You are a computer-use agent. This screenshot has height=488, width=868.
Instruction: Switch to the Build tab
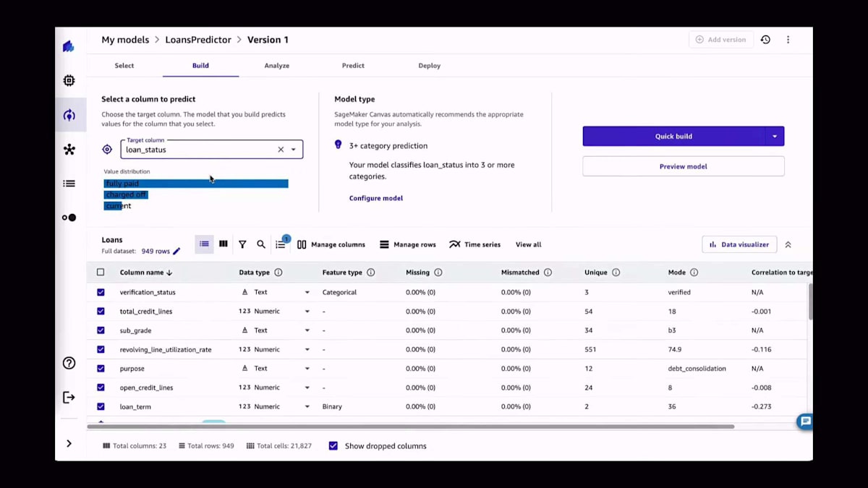pyautogui.click(x=200, y=66)
